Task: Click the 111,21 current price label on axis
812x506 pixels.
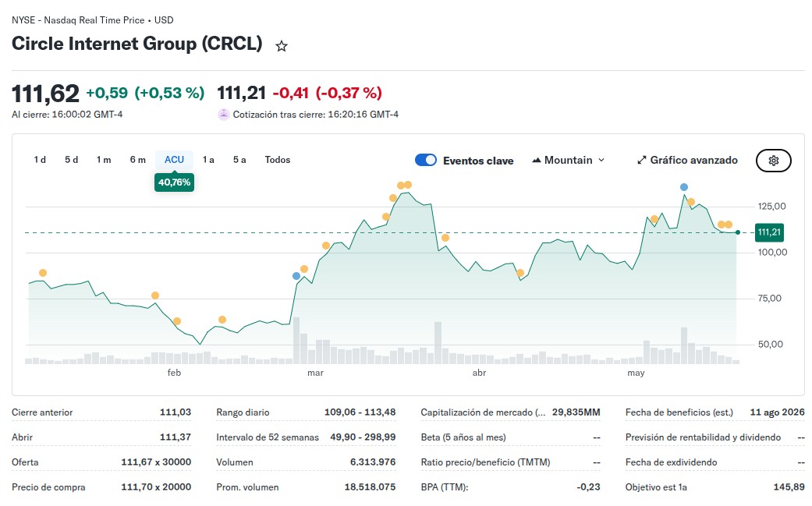Action: [770, 232]
